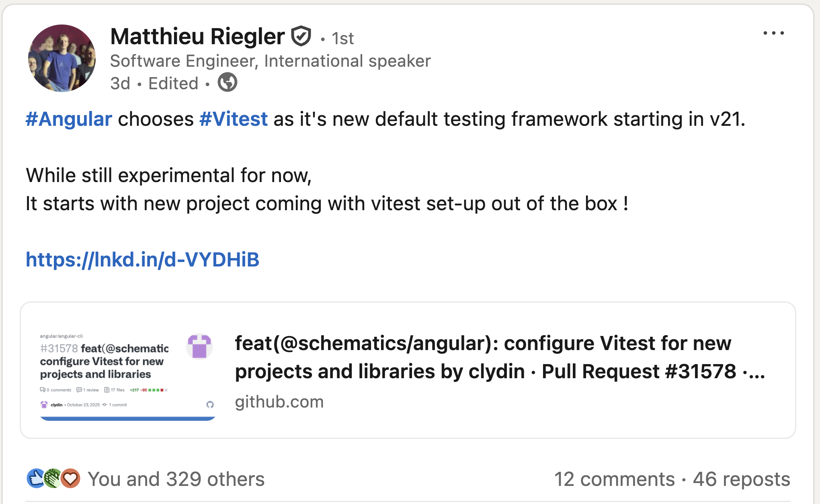The width and height of the screenshot is (820, 504).
Task: Open the pull request preview thumbnail image
Action: point(127,370)
